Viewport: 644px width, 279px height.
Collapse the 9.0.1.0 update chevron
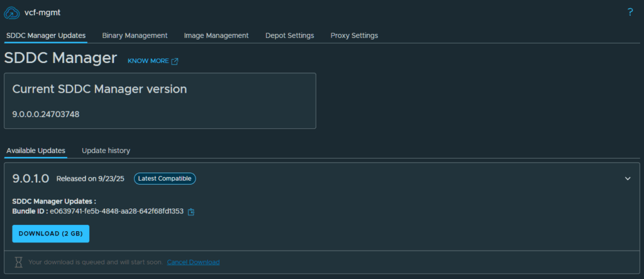pos(628,179)
